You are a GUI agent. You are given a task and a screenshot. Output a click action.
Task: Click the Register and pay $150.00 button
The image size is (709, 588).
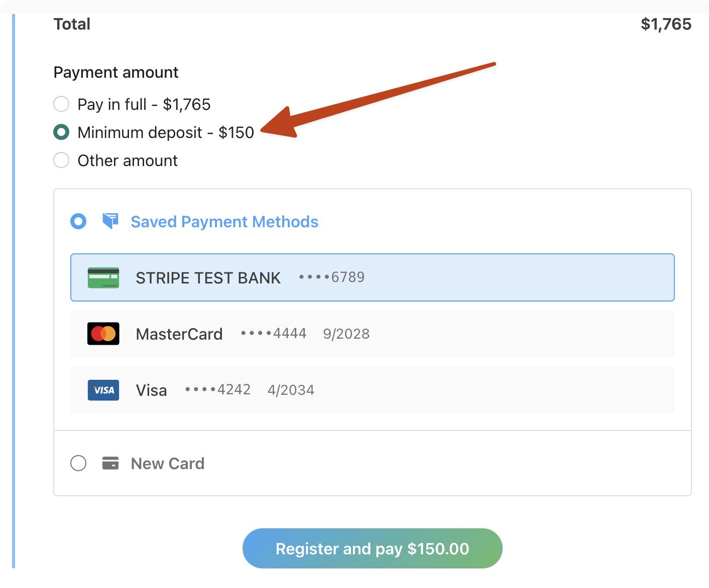(373, 548)
